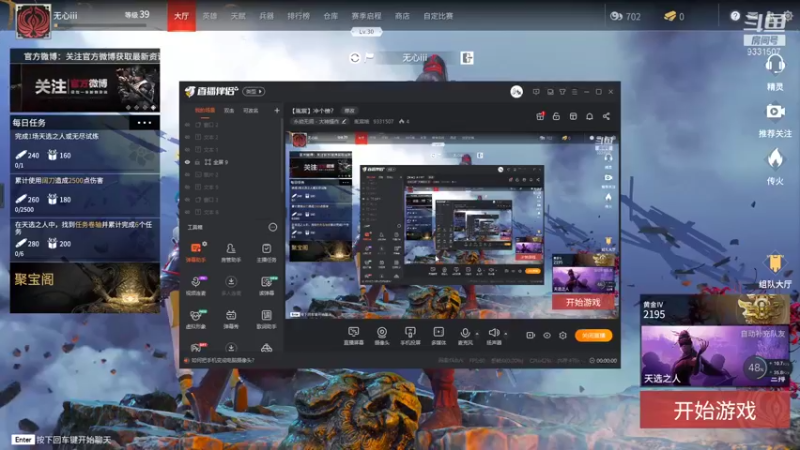Toggle visibility of the 文本 5 source
The image size is (800, 450).
(x=187, y=187)
